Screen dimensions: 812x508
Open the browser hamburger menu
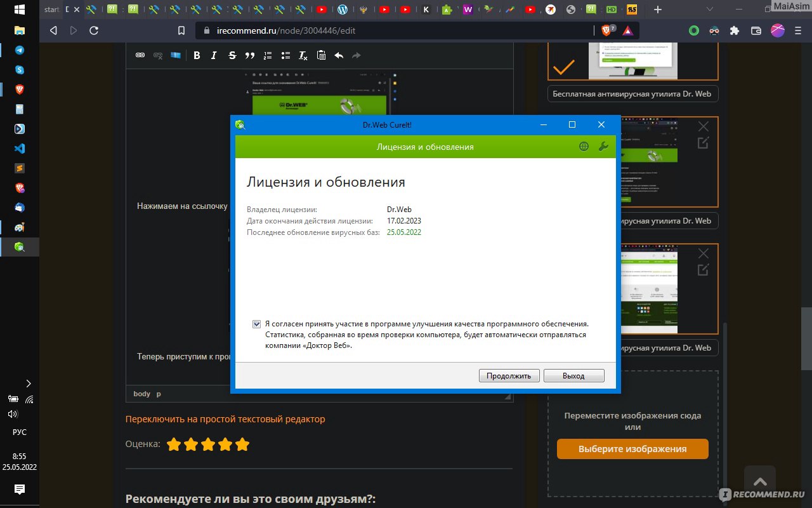point(797,30)
